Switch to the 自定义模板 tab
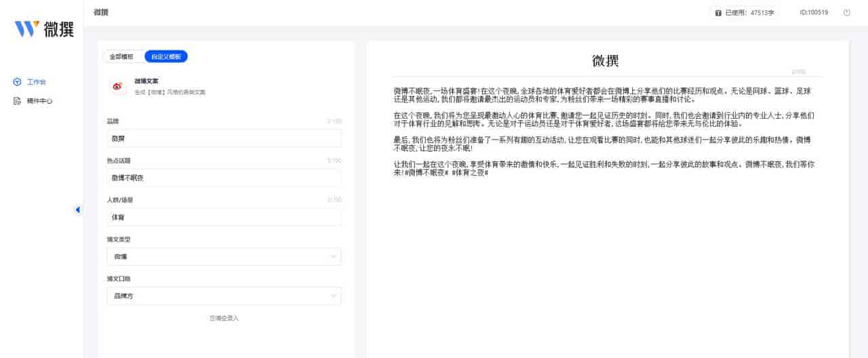Screen dimensions: 868x358 pos(166,57)
